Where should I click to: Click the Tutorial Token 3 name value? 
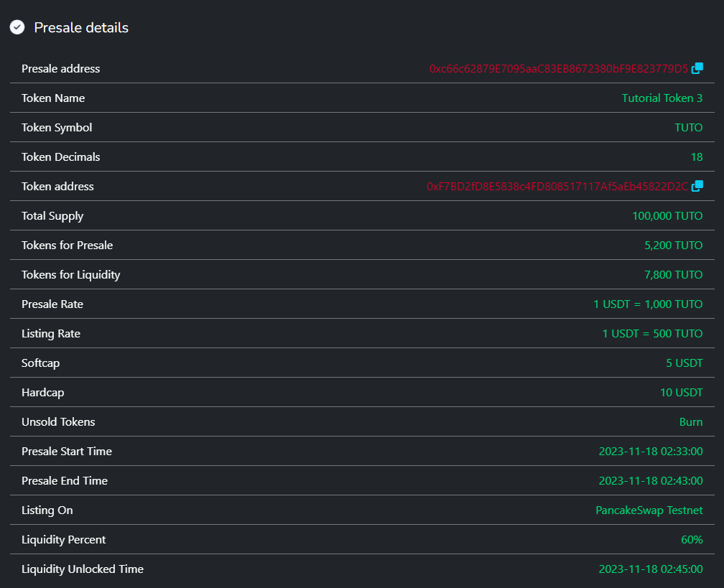coord(662,98)
